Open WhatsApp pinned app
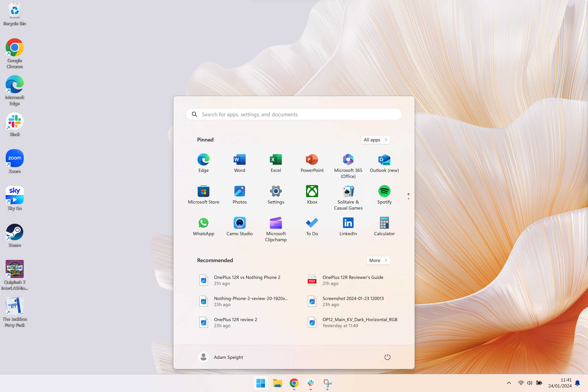Image resolution: width=588 pixels, height=392 pixels. click(x=204, y=227)
